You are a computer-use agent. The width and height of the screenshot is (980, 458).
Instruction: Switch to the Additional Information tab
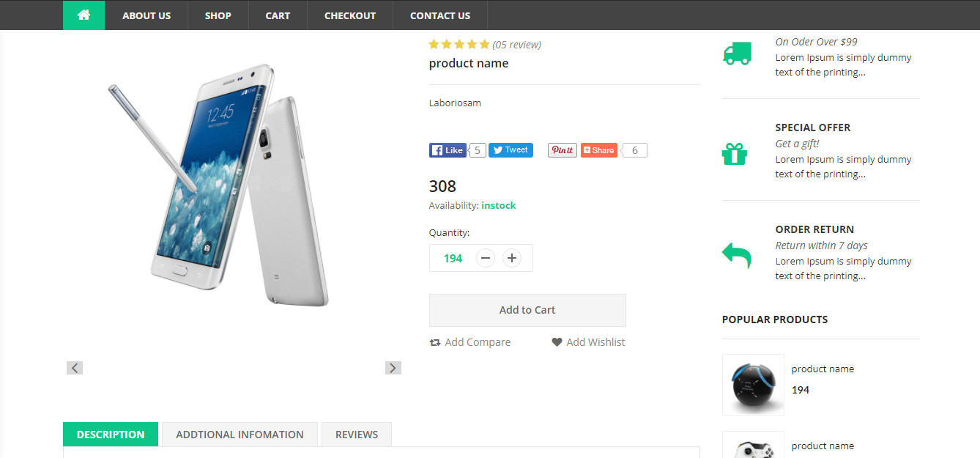pos(240,434)
